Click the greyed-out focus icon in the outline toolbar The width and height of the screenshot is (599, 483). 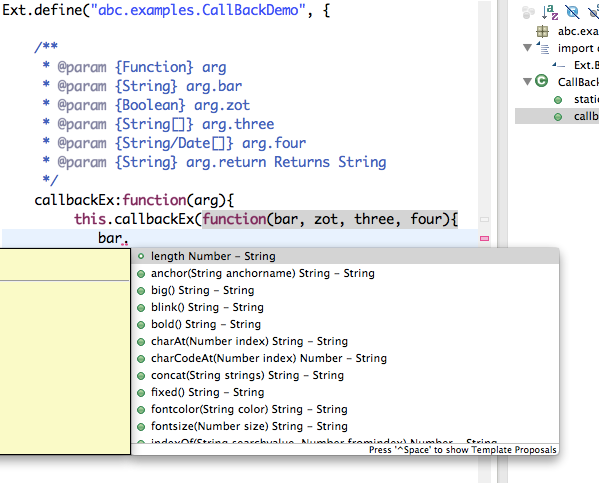pos(528,12)
